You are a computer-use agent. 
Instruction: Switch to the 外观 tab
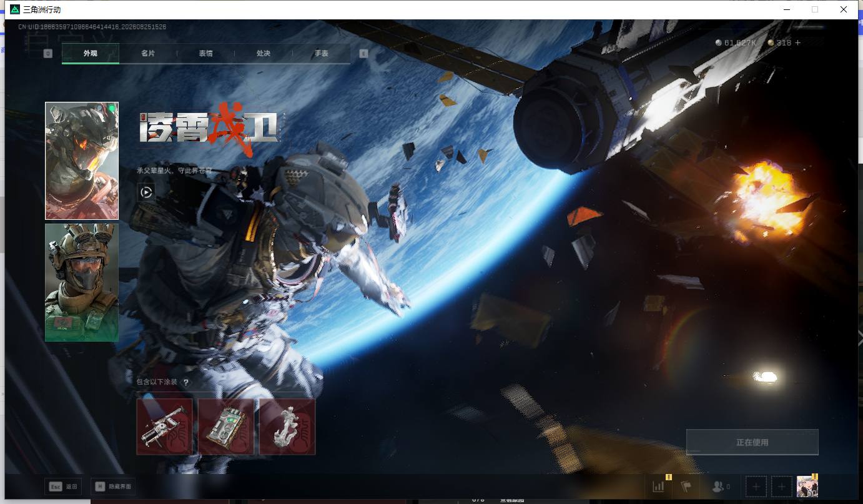click(91, 53)
